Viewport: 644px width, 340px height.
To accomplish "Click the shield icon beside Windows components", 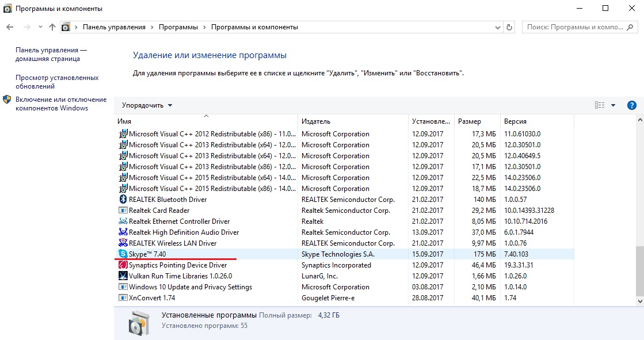I will pyautogui.click(x=7, y=100).
